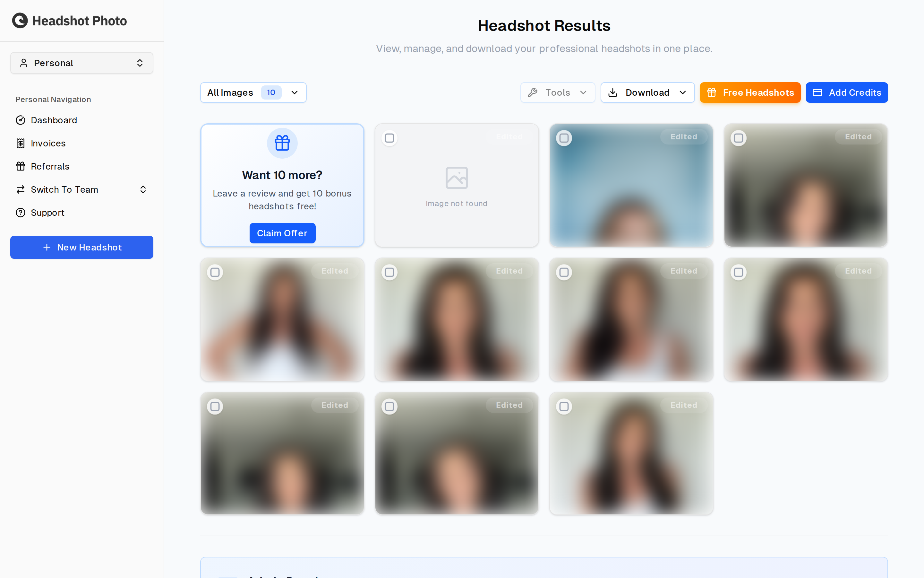Click the person icon in Personal selector

[24, 63]
